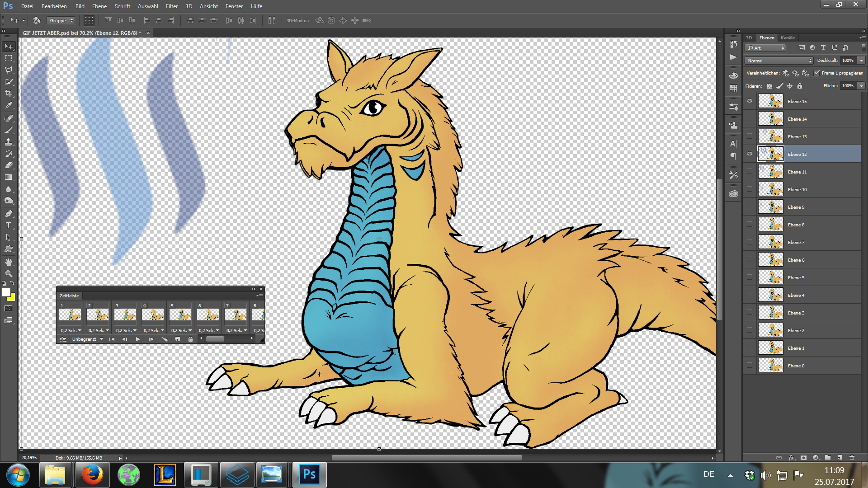Select the Path Selection tool
The width and height of the screenshot is (868, 488).
pos(9,237)
